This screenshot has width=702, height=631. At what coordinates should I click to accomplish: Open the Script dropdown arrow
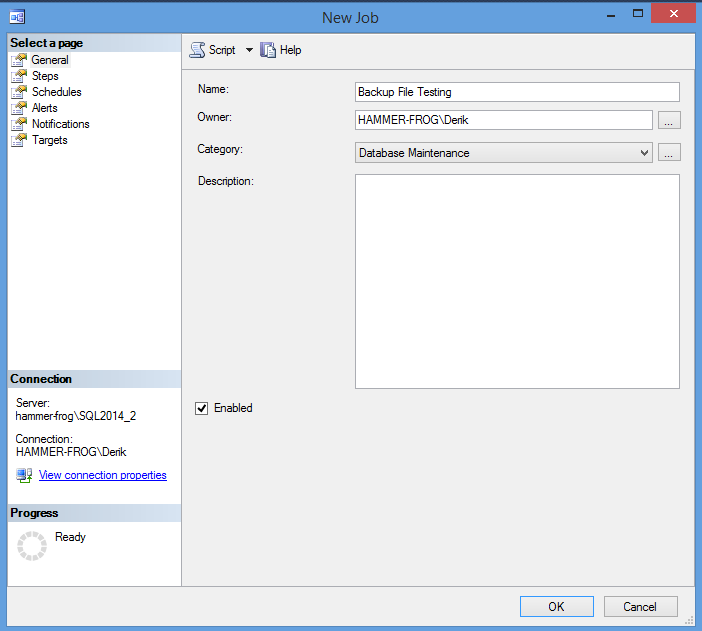point(249,50)
